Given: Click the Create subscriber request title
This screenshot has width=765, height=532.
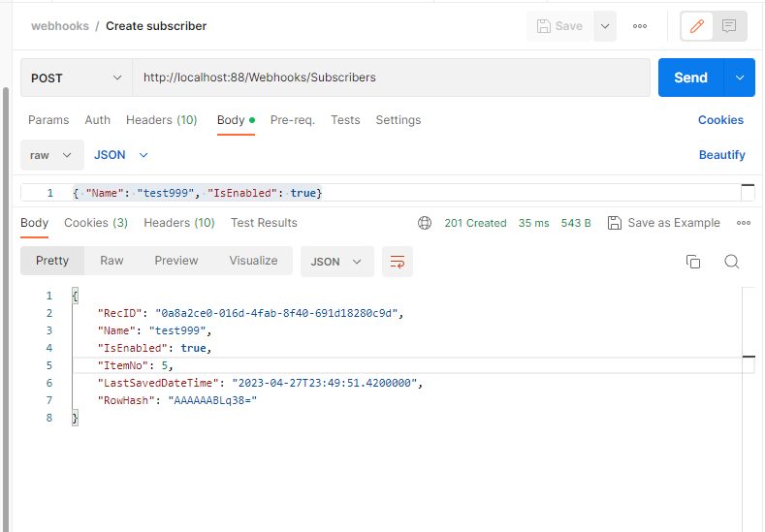Looking at the screenshot, I should pyautogui.click(x=156, y=26).
